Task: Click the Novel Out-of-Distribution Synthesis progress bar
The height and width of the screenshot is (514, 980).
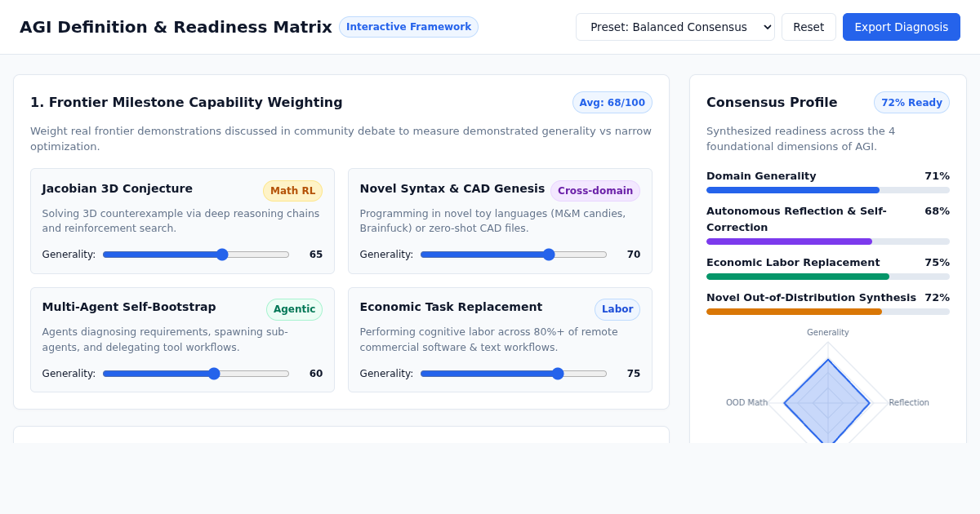Action: pos(828,312)
